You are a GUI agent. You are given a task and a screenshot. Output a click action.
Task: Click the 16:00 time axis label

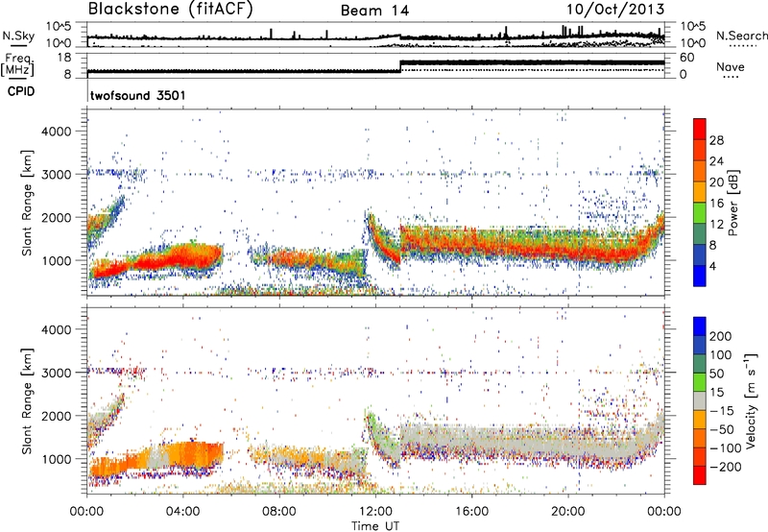471,512
